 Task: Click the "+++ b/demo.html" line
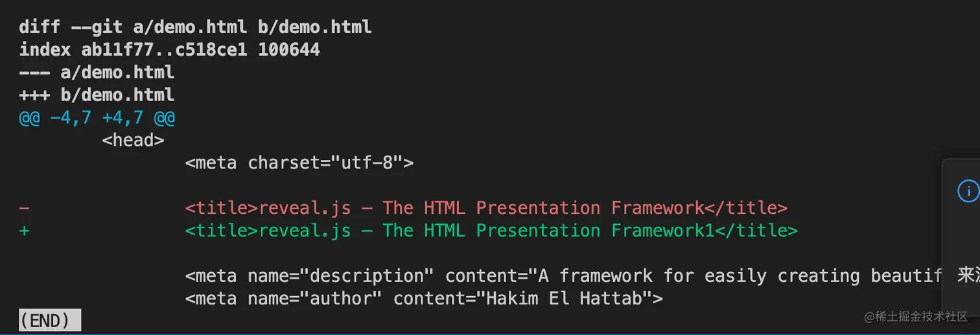pyautogui.click(x=97, y=95)
